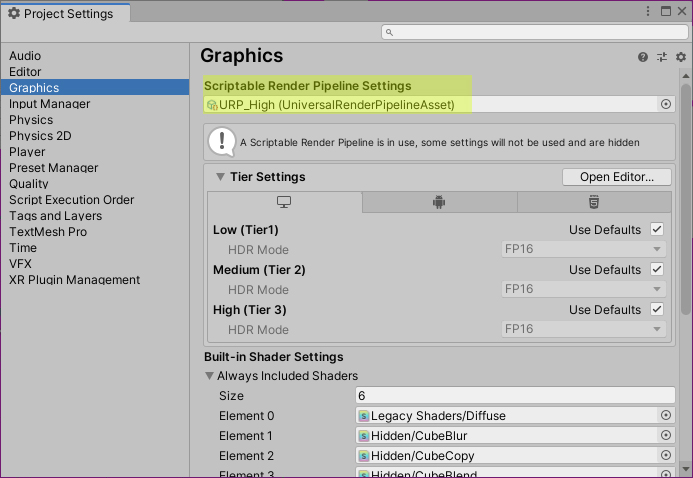Collapse the Always Included Shaders list
693x478 pixels.
210,377
